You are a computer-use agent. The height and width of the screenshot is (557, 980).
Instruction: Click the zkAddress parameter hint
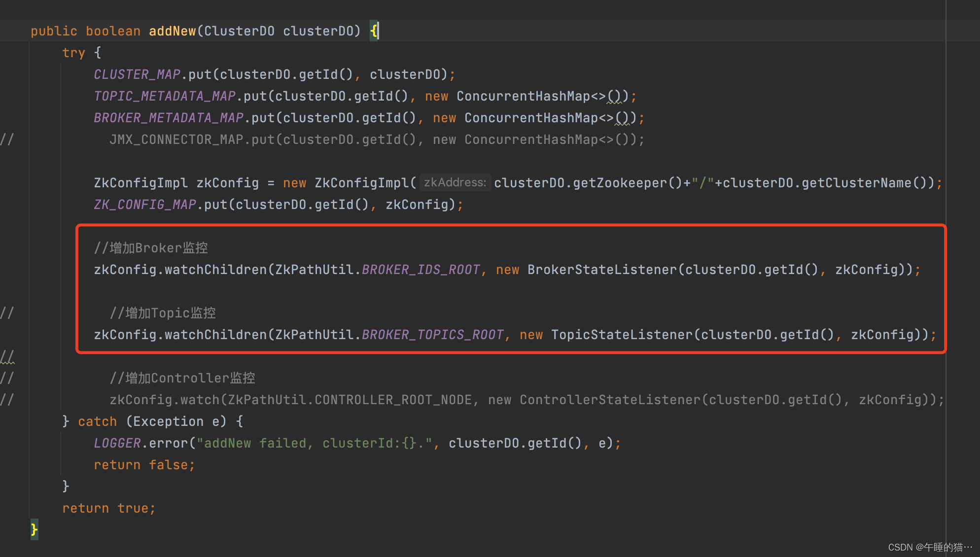(x=455, y=182)
